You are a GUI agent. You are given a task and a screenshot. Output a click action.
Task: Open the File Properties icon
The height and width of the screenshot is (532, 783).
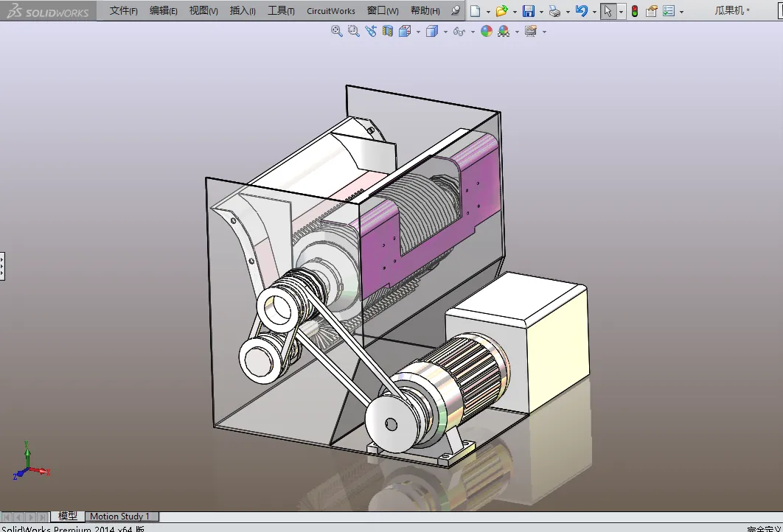click(651, 11)
